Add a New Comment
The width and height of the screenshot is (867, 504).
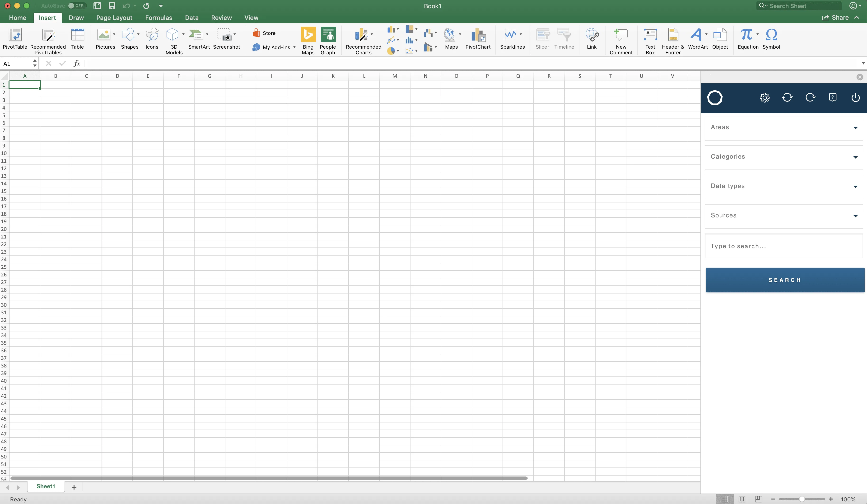[621, 41]
